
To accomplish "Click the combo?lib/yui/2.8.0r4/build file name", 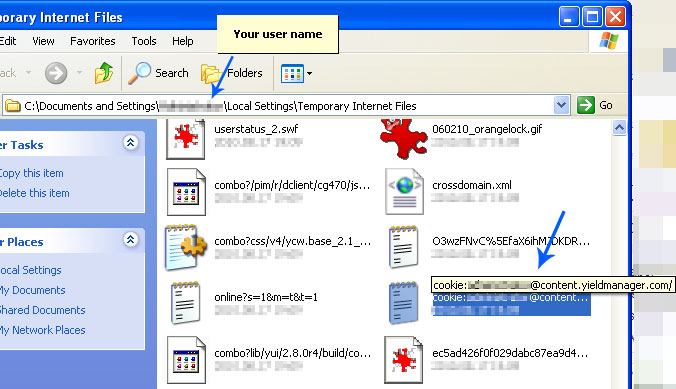I will pyautogui.click(x=293, y=353).
